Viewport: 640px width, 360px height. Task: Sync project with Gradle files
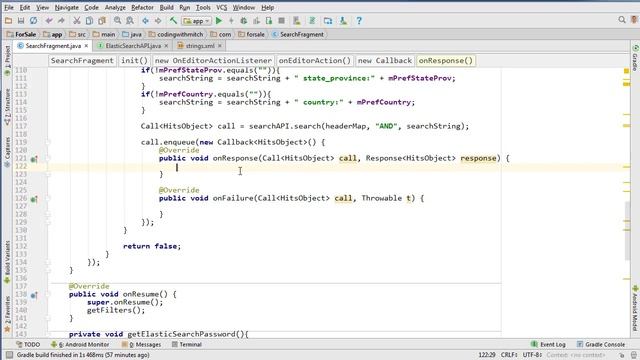pyautogui.click(x=312, y=20)
